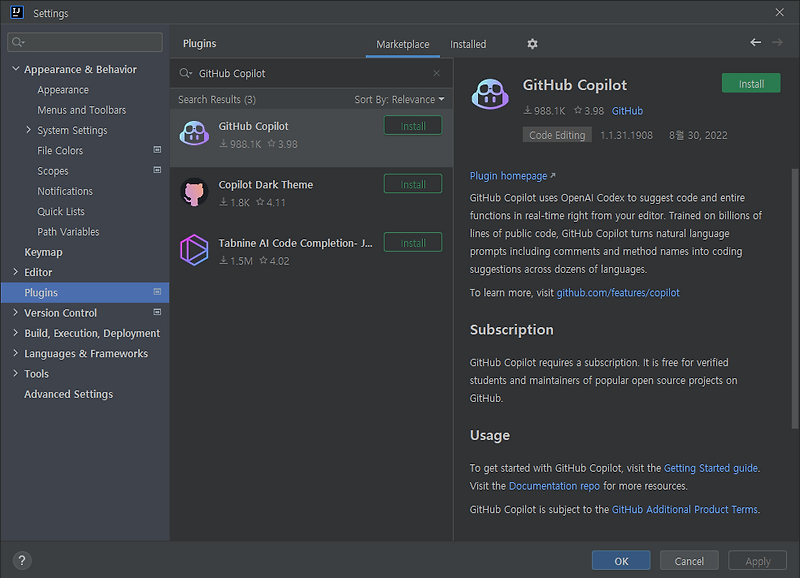Image resolution: width=800 pixels, height=578 pixels.
Task: Collapse the Appearance & Behavior section
Action: pyautogui.click(x=14, y=68)
